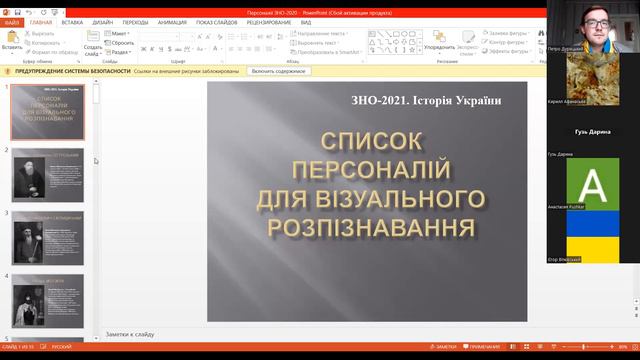
Task: Clear all formatting icon
Action: coord(220,37)
